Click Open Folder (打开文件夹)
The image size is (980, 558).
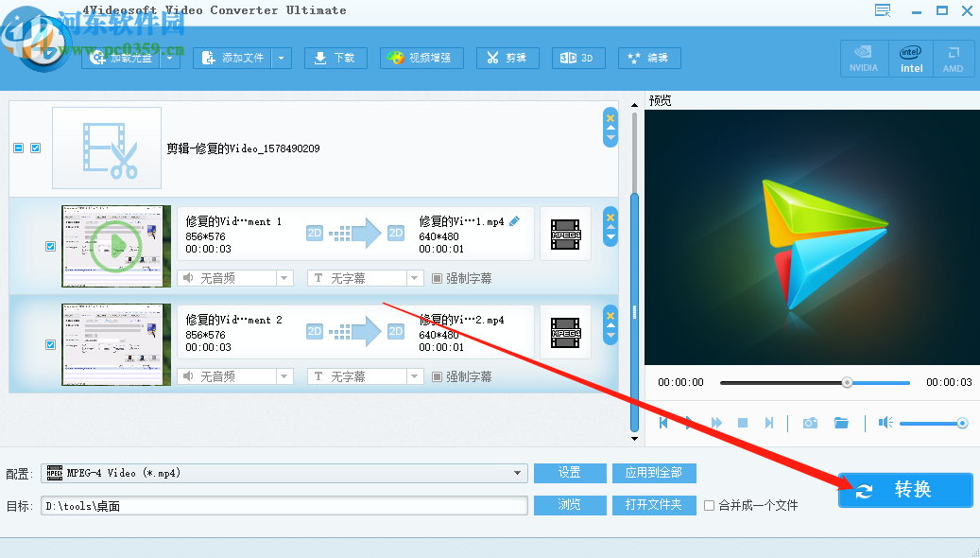click(x=654, y=505)
